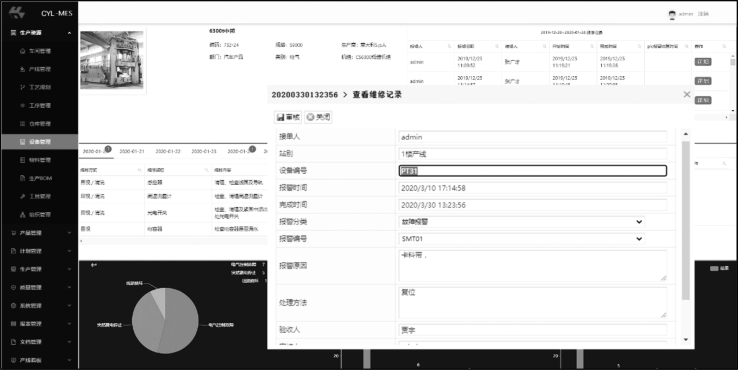Click the legend marker in right chart
738x370 pixels.
point(714,268)
